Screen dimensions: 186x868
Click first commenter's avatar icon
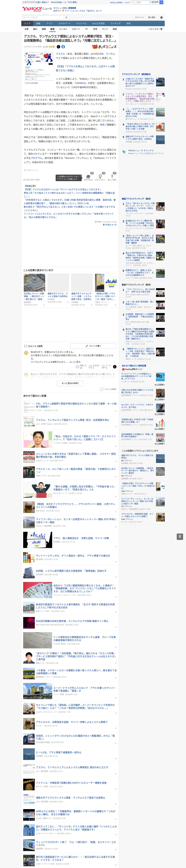click(26, 353)
